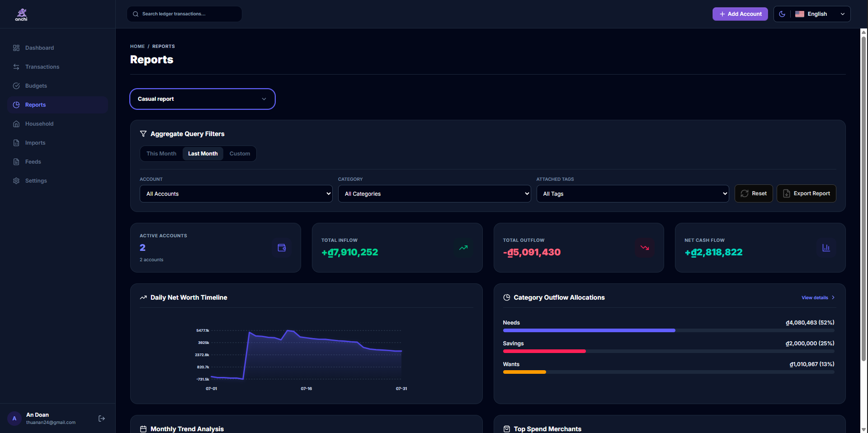This screenshot has height=433, width=868.
Task: Click the calendar icon by Monthly Trend Analysis
Action: pos(143,429)
